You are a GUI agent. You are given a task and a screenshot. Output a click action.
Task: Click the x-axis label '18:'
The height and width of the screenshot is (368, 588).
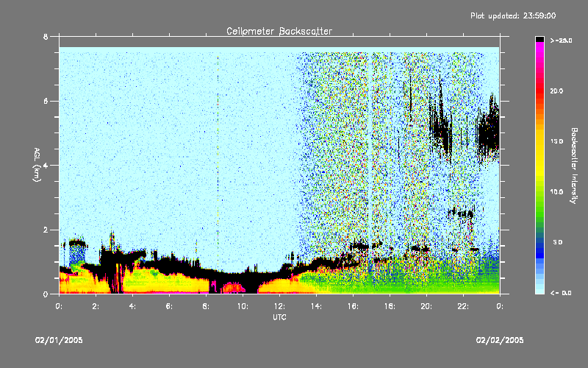[x=390, y=306]
